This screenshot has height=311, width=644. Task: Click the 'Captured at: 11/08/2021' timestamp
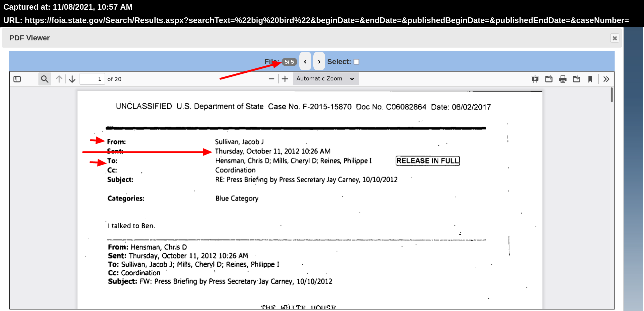coord(68,7)
